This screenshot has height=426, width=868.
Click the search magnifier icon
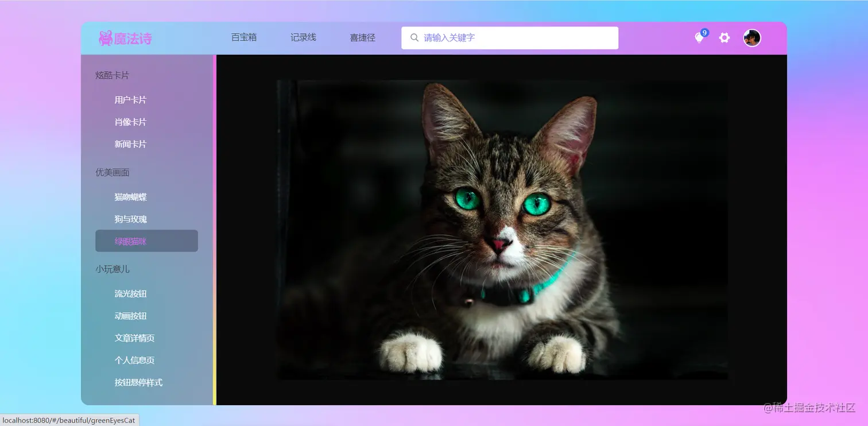pos(414,38)
